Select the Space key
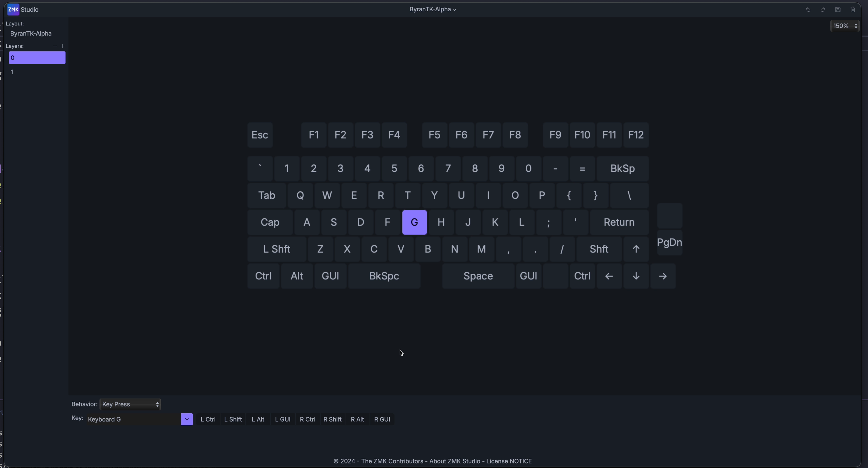Image resolution: width=868 pixels, height=468 pixels. (479, 276)
